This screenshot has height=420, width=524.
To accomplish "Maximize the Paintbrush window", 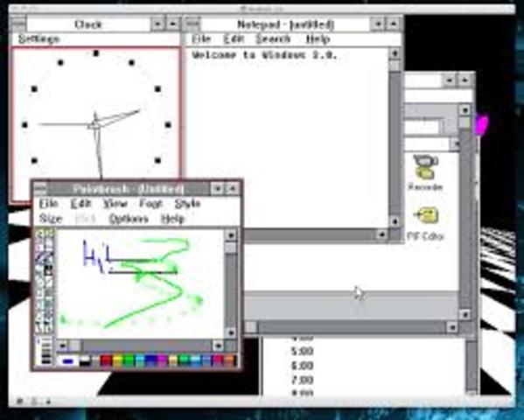I will pos(232,189).
